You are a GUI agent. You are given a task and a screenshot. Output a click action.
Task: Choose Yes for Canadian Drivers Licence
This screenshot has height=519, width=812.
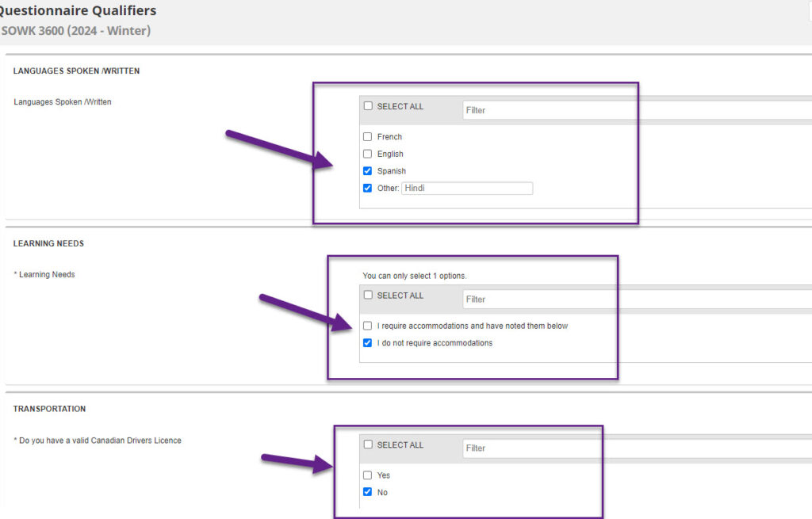(367, 475)
